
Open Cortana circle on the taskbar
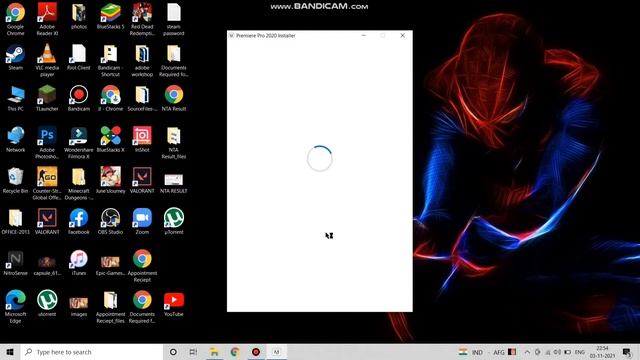click(x=173, y=352)
